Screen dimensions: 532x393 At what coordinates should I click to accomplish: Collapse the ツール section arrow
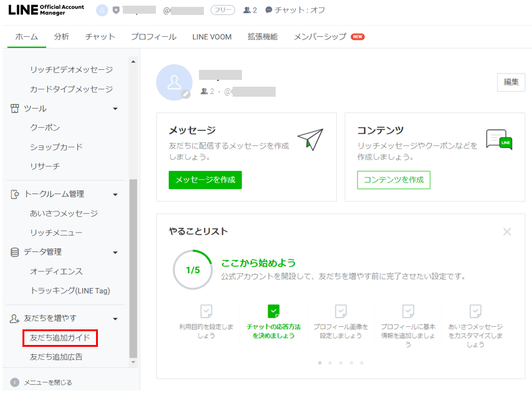coord(115,109)
